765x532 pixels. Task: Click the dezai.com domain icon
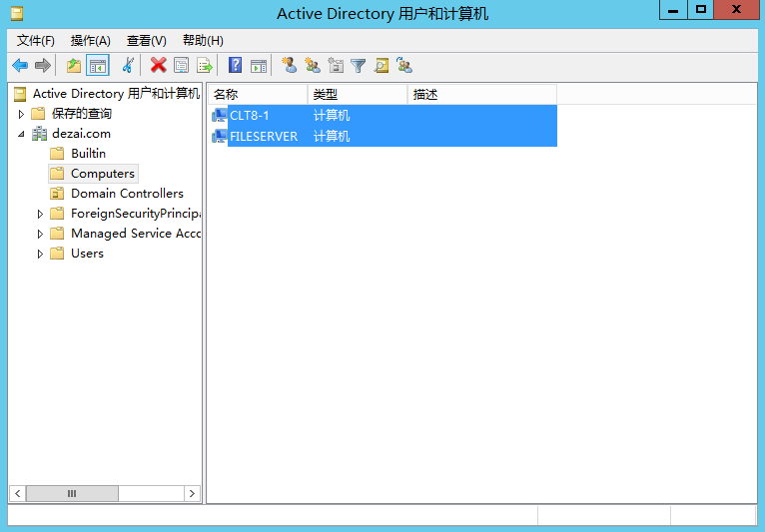point(40,134)
